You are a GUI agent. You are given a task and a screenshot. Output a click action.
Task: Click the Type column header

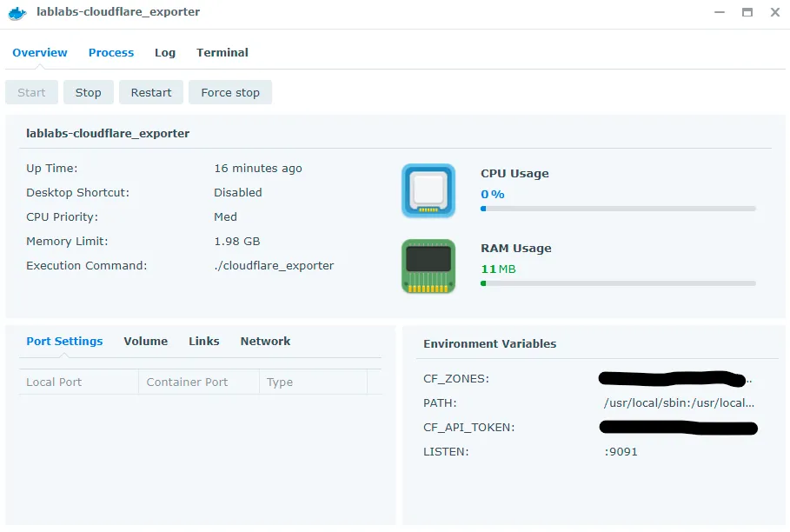[314, 382]
